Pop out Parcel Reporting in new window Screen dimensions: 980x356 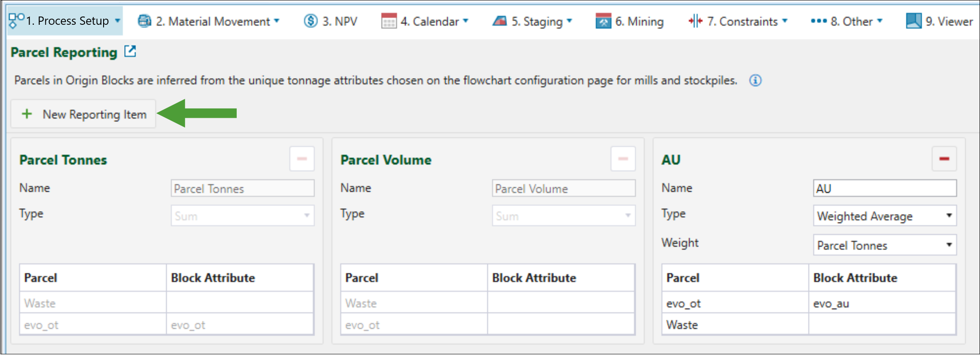(130, 52)
